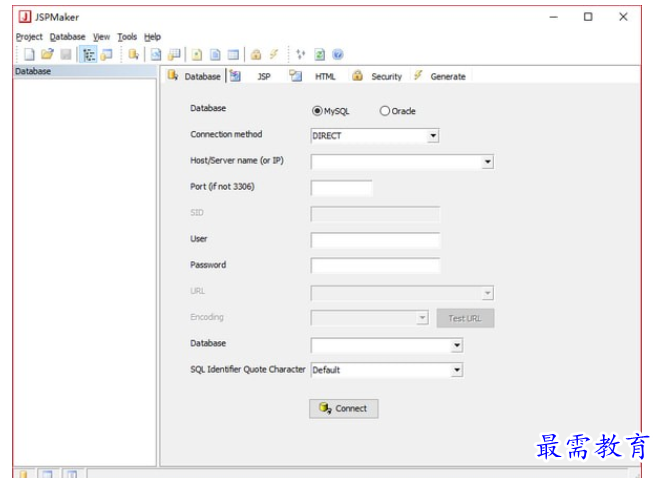658x478 pixels.
Task: Open the Database menu in menu bar
Action: tap(67, 37)
